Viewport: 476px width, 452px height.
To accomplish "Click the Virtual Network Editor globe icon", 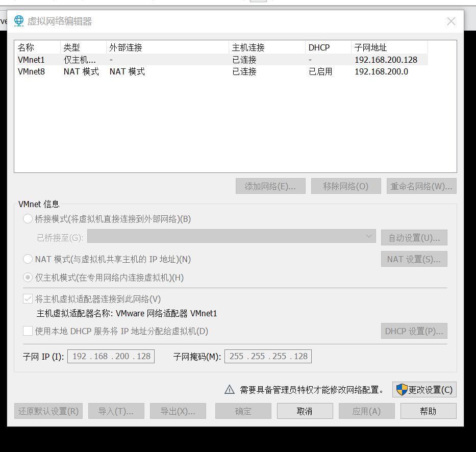I will (x=19, y=21).
